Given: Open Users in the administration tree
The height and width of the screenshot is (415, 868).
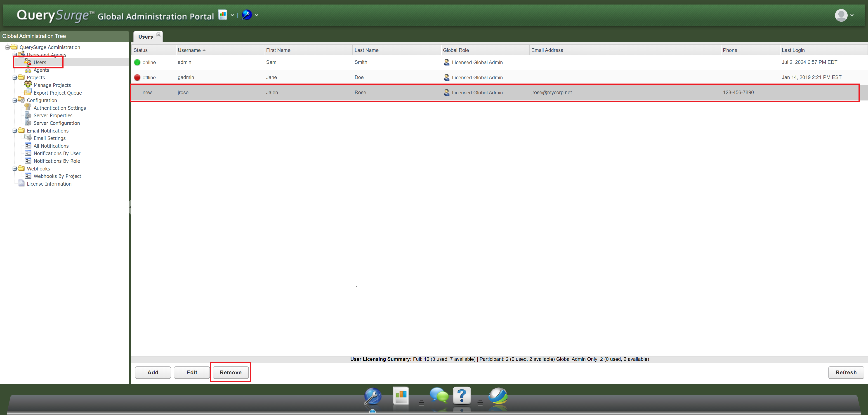Looking at the screenshot, I should (x=40, y=62).
